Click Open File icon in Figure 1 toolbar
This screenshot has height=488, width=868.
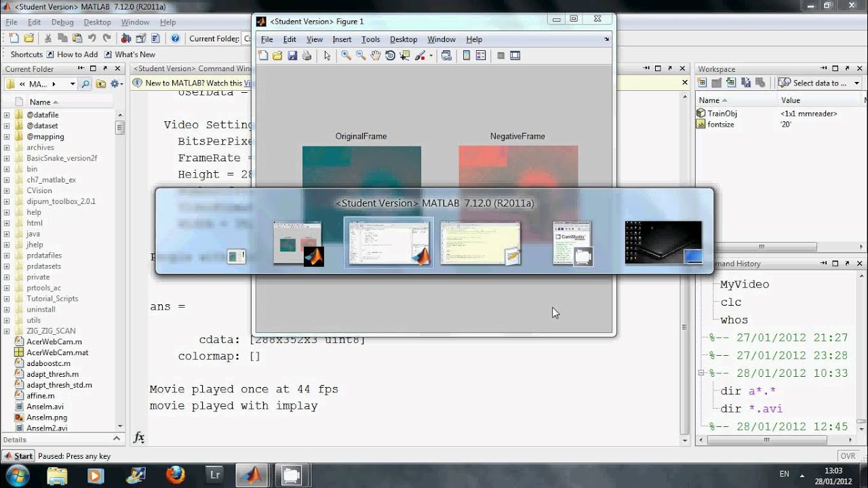(277, 56)
